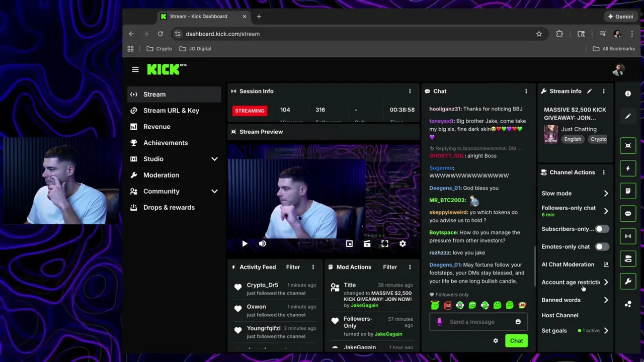
Task: Send message with the green Chat button
Action: (x=516, y=341)
